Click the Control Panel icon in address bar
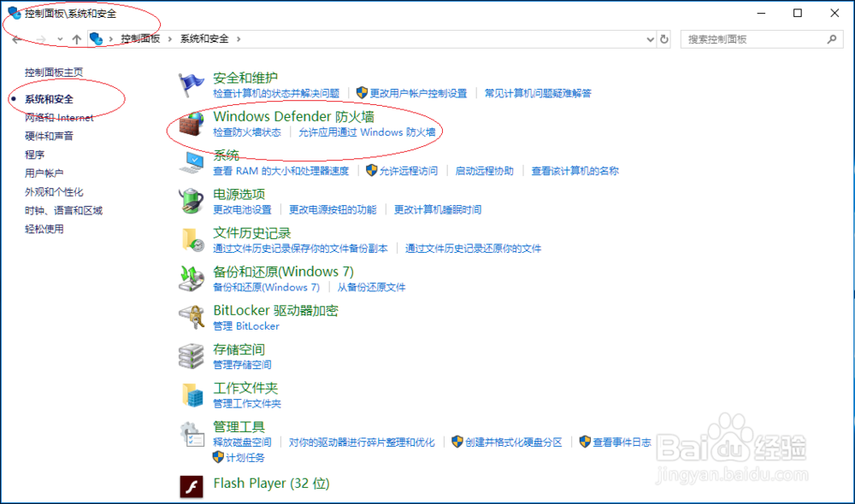Image resolution: width=855 pixels, height=504 pixels. coord(96,38)
